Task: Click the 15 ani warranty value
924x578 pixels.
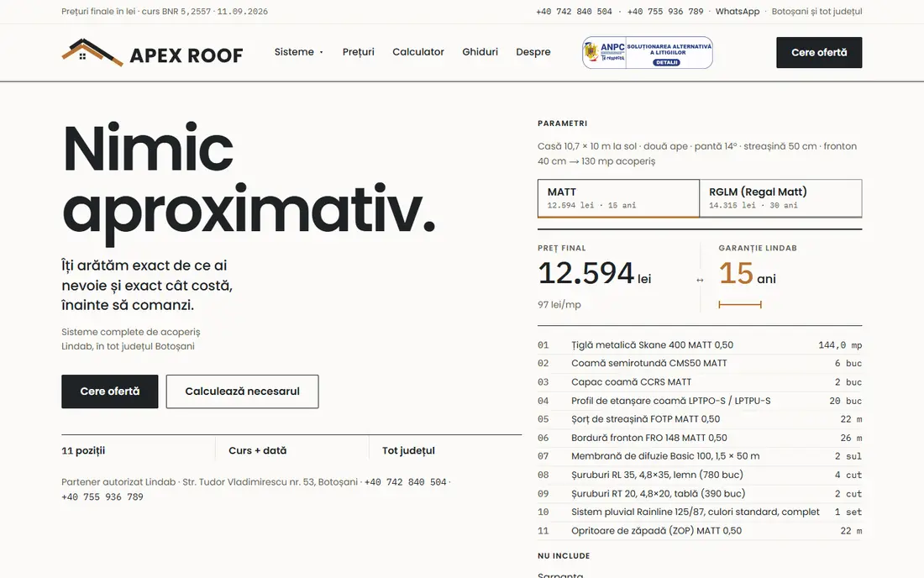Action: point(748,273)
